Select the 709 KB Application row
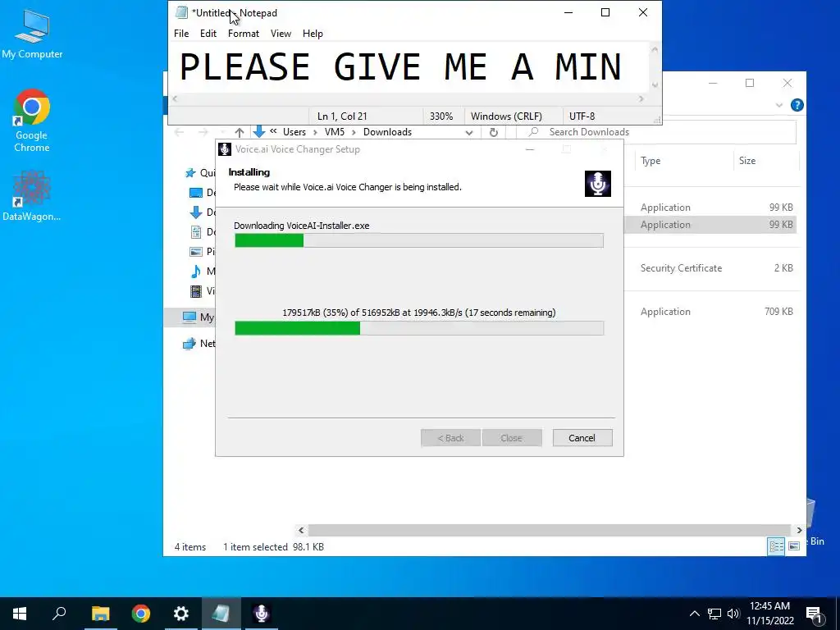 pyautogui.click(x=711, y=312)
